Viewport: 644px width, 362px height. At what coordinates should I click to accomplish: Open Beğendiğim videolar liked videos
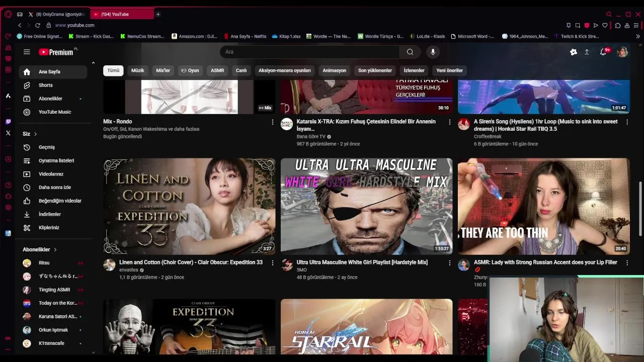click(x=53, y=201)
